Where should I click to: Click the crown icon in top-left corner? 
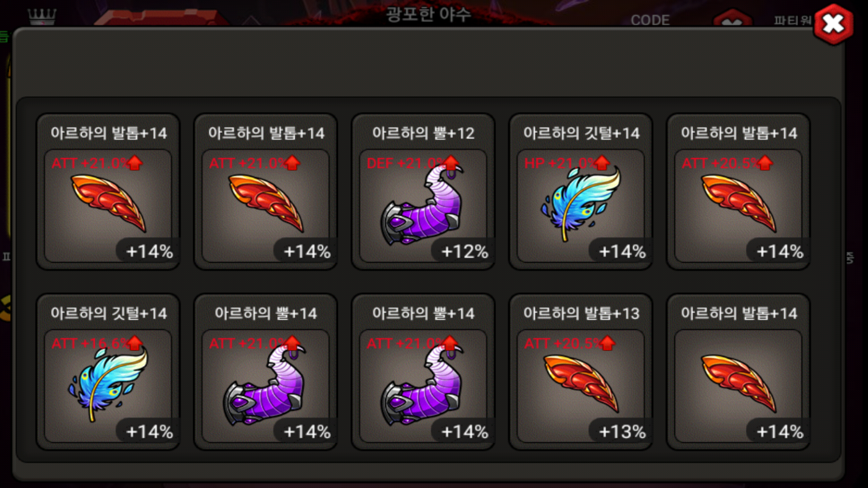coord(42,16)
